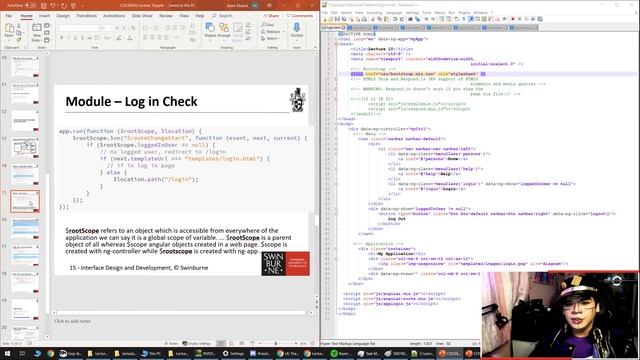Collapse the <body> fold marker in Notepad++
Screen dimensions: 640x360
[x=336, y=124]
